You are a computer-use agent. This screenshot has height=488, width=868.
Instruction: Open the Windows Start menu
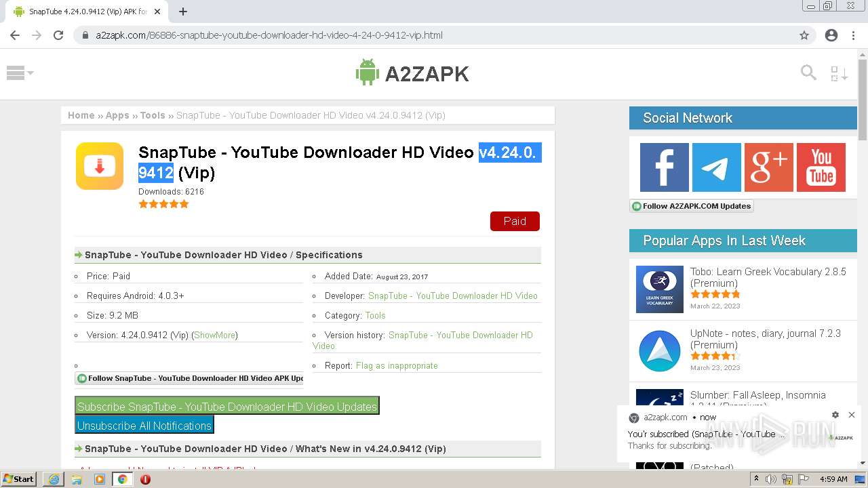19,479
